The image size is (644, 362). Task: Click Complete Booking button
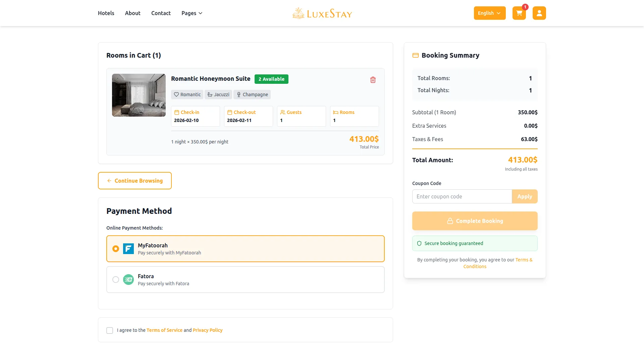pyautogui.click(x=475, y=221)
